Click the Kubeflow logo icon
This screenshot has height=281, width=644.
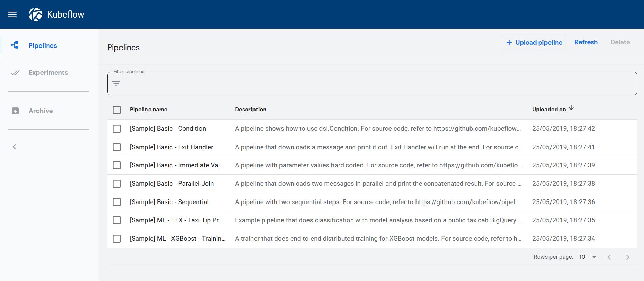point(36,14)
